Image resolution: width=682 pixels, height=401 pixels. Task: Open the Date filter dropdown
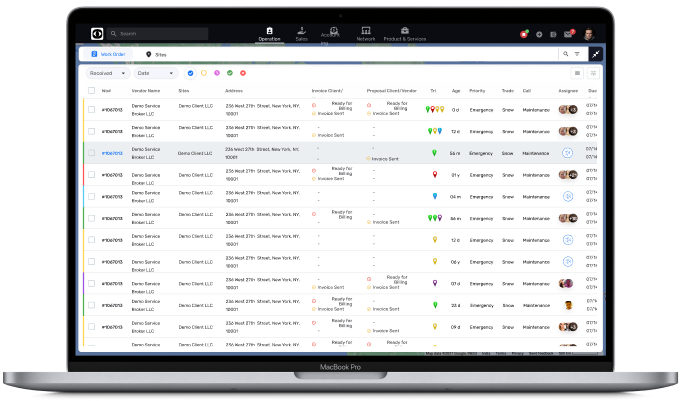(x=155, y=73)
